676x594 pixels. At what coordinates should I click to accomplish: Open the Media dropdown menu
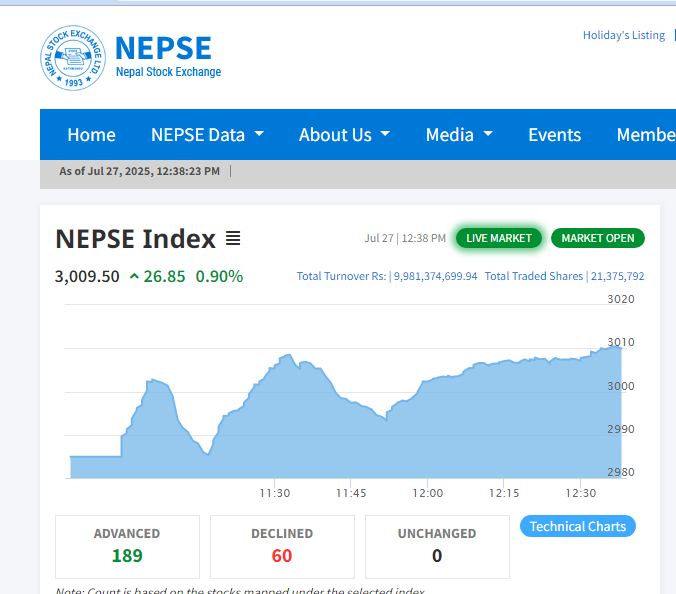point(459,135)
